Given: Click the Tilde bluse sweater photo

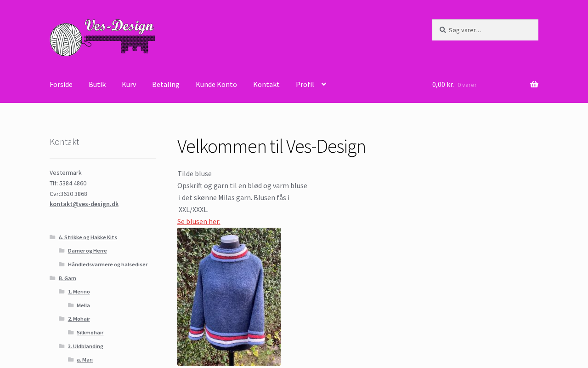Looking at the screenshot, I should pos(229,297).
